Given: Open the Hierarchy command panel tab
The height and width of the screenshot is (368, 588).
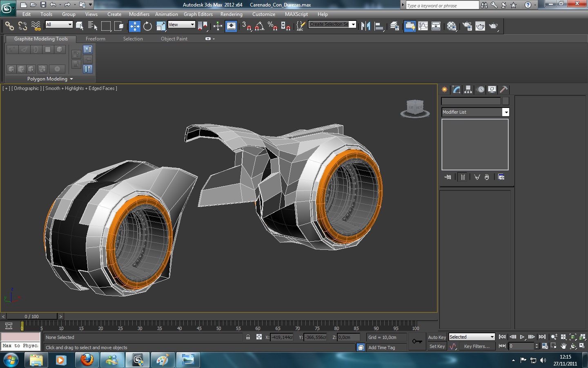Looking at the screenshot, I should point(468,90).
